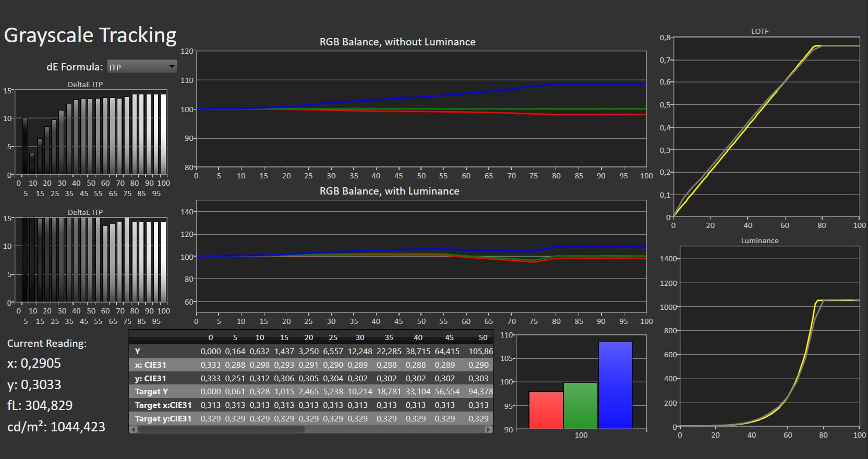Click the Target Y value 56,554 cell
Viewport: 868px width, 459px height.
(x=447, y=392)
